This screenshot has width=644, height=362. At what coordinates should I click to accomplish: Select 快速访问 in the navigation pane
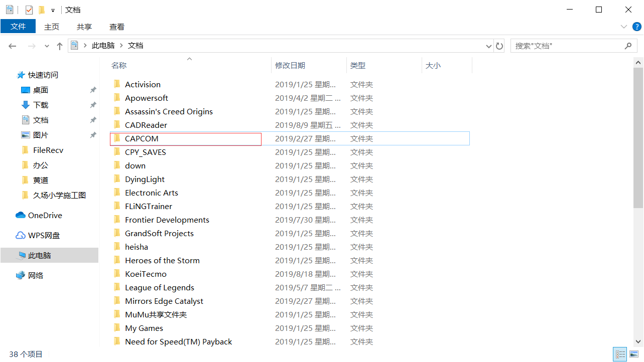pos(43,75)
